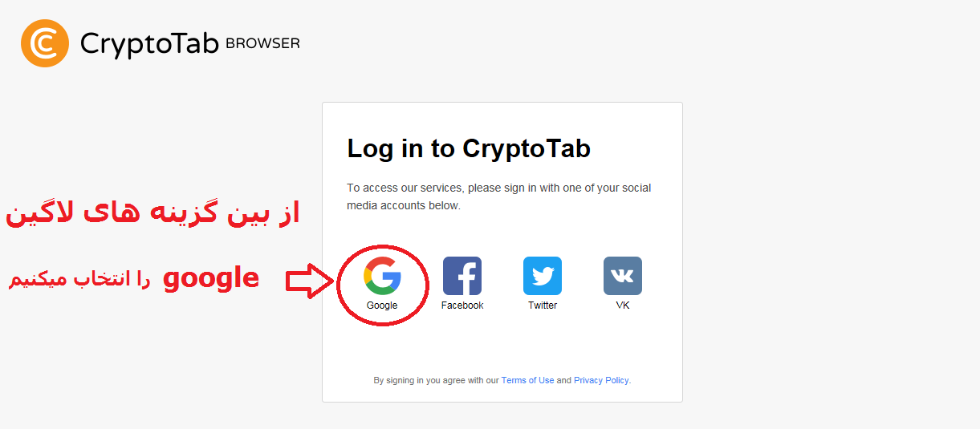Click the orange CryptoTab logo icon

pos(45,43)
